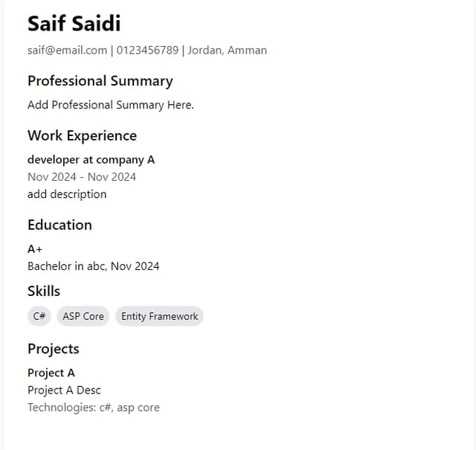Click the Jordan, Amman location text
Image resolution: width=476 pixels, height=450 pixels.
227,51
